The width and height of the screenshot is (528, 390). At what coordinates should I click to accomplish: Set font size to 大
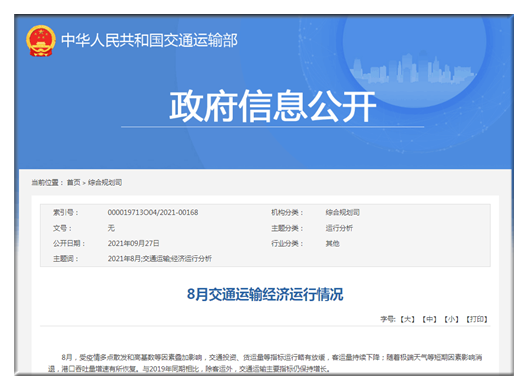click(x=407, y=319)
